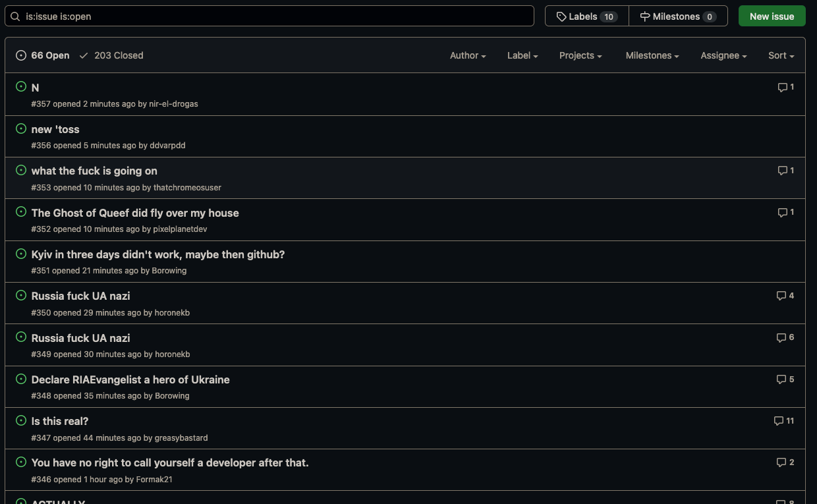Click open-issue icon beside "You have no right"

(21, 462)
